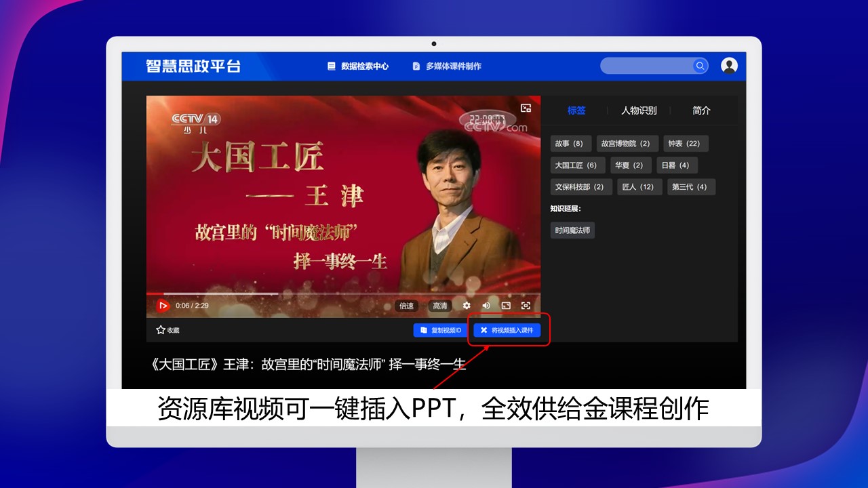Click the red play button in video player

[x=163, y=306]
